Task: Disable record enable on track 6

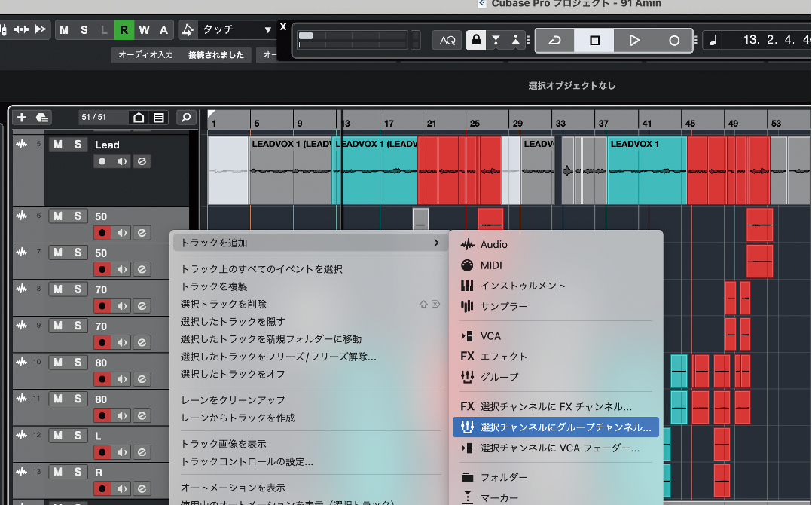Action: tap(102, 233)
